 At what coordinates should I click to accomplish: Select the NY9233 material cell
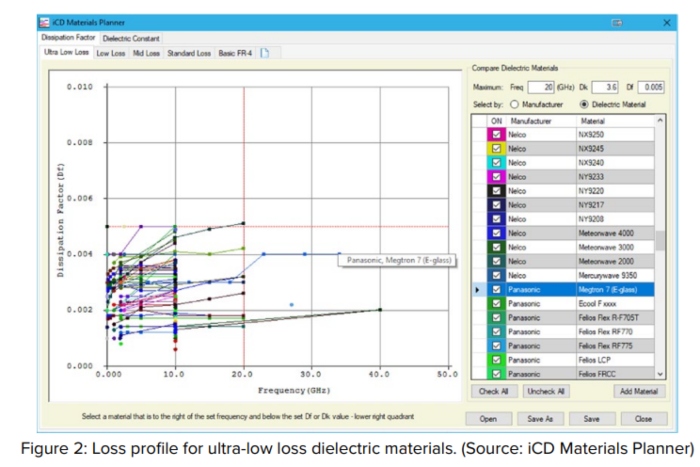(615, 177)
